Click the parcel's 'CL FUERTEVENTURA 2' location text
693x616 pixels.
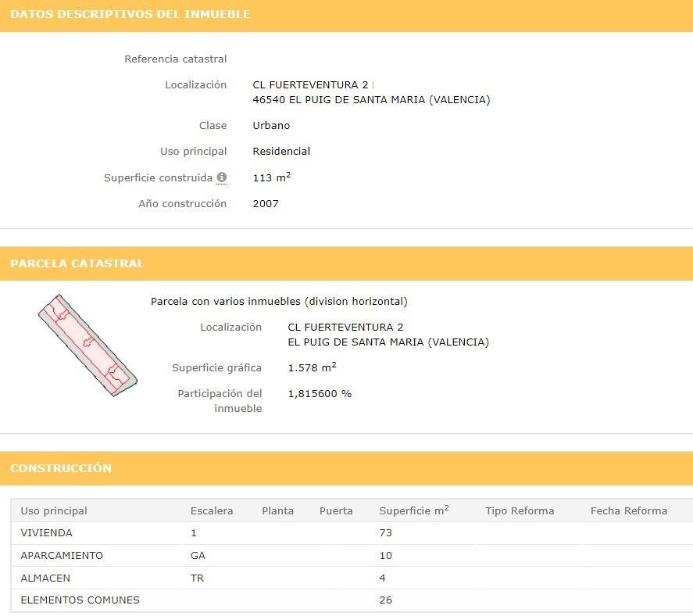tap(345, 328)
